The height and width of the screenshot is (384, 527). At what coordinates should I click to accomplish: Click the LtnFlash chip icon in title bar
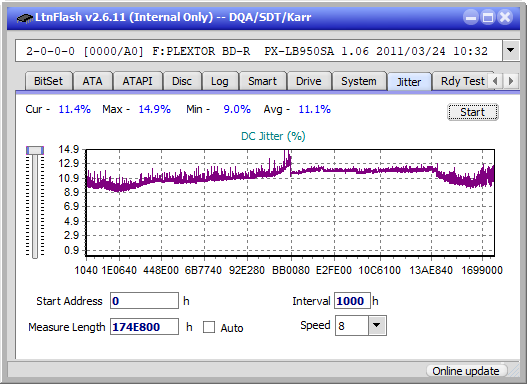pyautogui.click(x=24, y=17)
